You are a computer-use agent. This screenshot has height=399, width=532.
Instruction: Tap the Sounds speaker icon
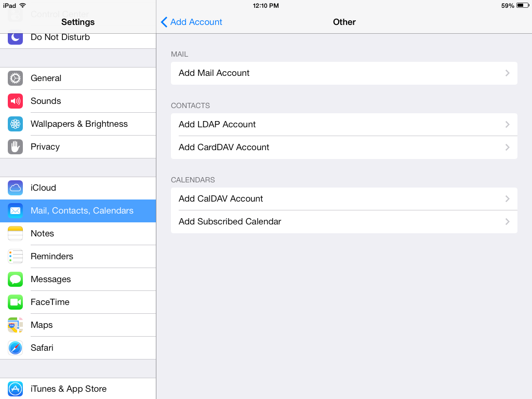15,101
